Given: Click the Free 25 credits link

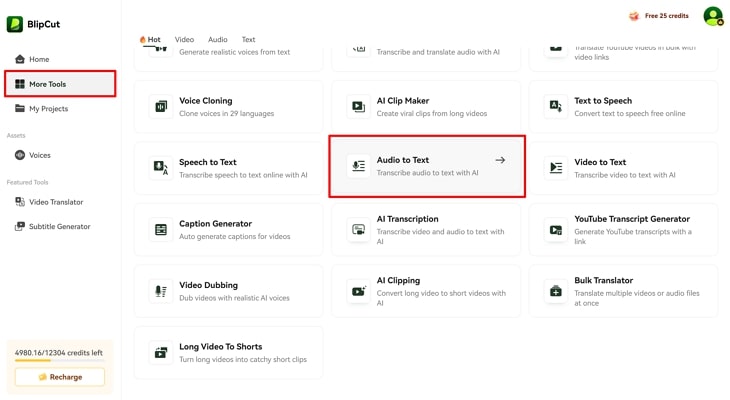Looking at the screenshot, I should click(659, 16).
